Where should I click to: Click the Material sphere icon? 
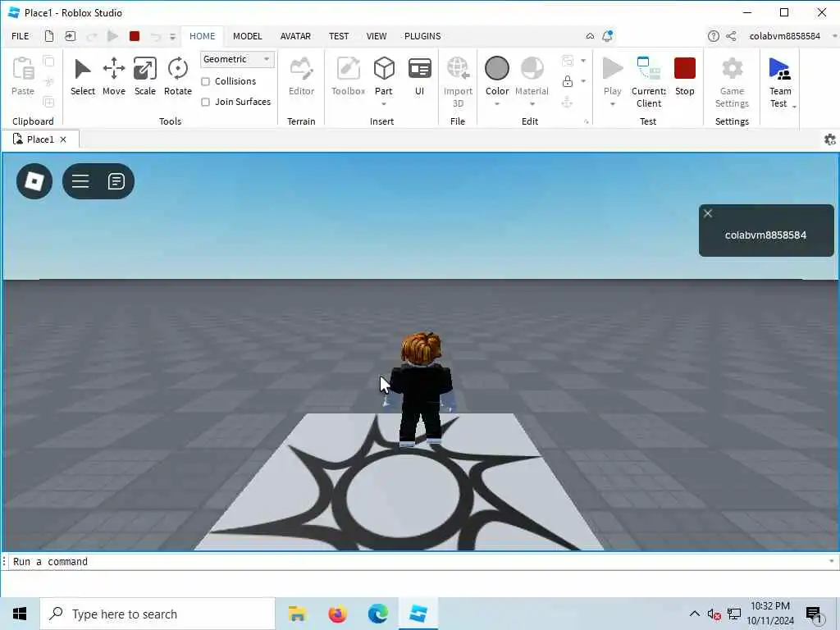pyautogui.click(x=532, y=69)
